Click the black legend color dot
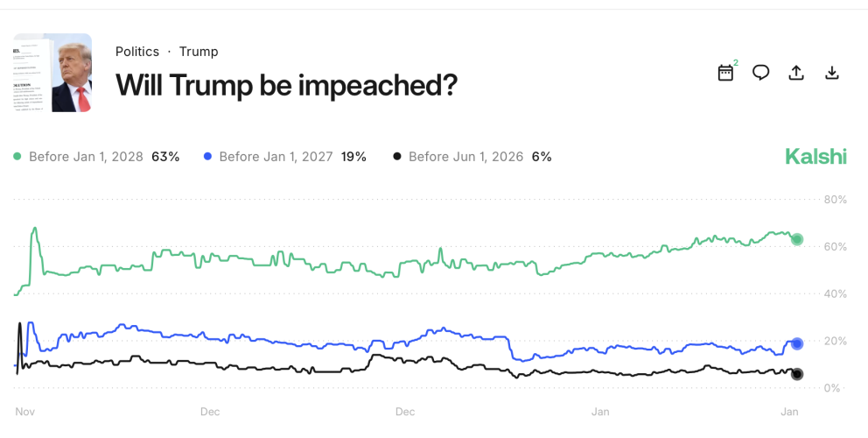 click(397, 157)
